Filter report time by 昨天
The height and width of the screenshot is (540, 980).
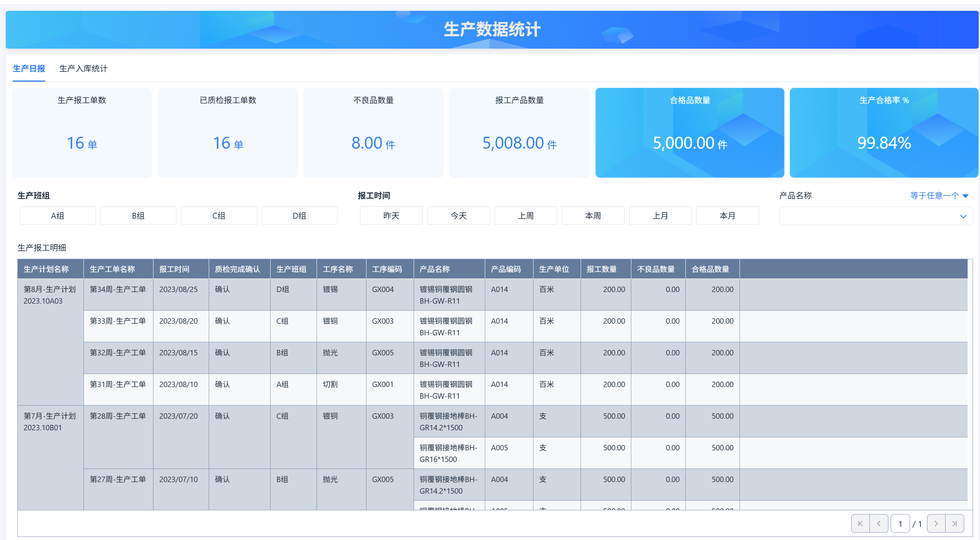(x=391, y=216)
